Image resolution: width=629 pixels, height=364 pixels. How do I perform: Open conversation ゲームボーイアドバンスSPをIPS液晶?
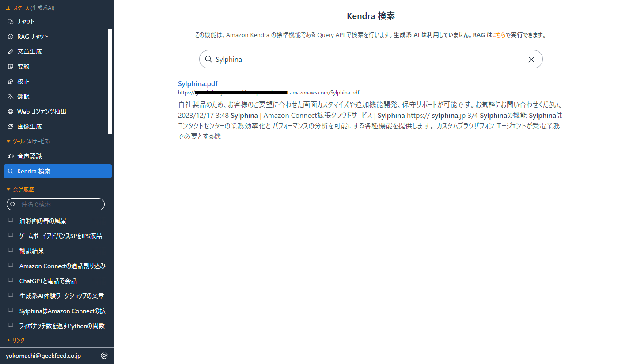point(57,236)
